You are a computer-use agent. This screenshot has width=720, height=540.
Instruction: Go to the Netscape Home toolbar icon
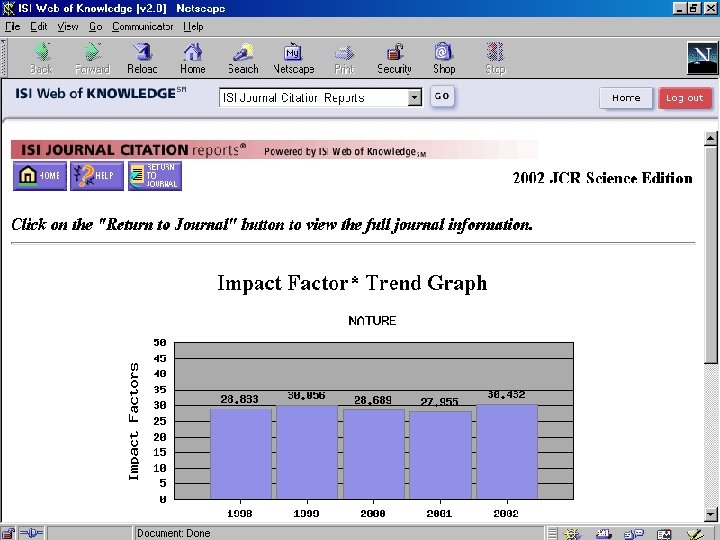pyautogui.click(x=193, y=58)
